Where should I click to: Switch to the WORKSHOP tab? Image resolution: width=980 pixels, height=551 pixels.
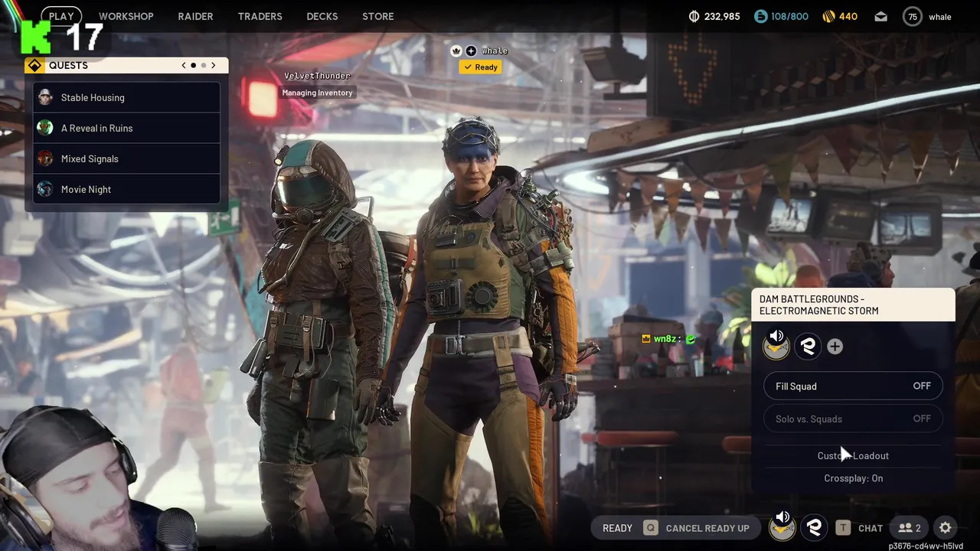coord(126,16)
